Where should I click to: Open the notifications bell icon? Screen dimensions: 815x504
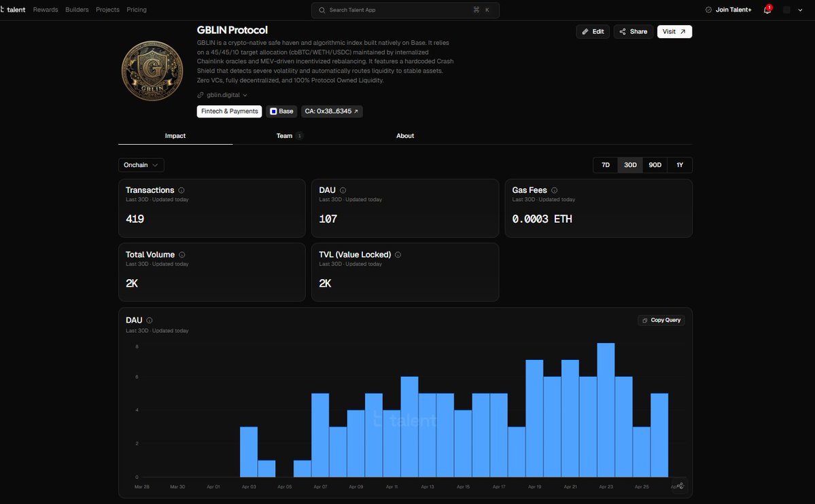pyautogui.click(x=767, y=10)
